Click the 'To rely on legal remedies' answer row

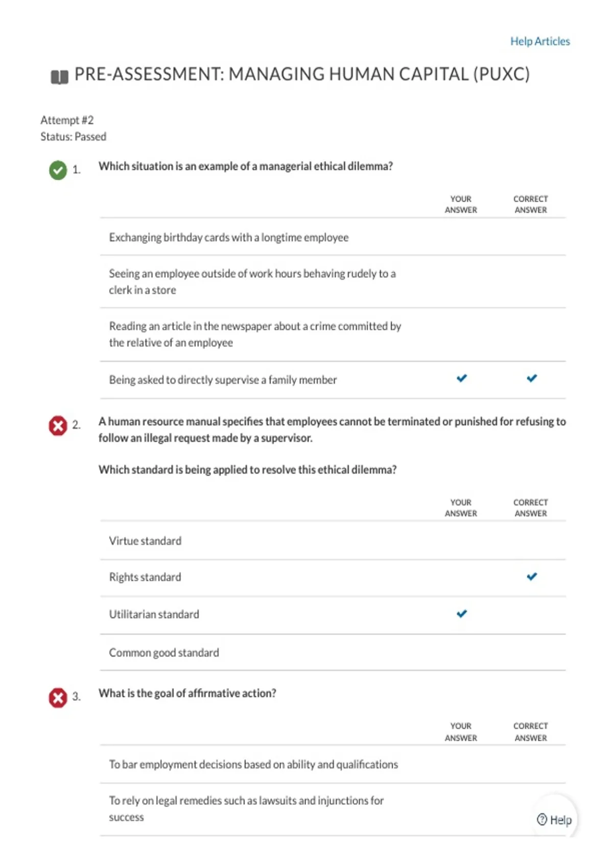coord(333,809)
